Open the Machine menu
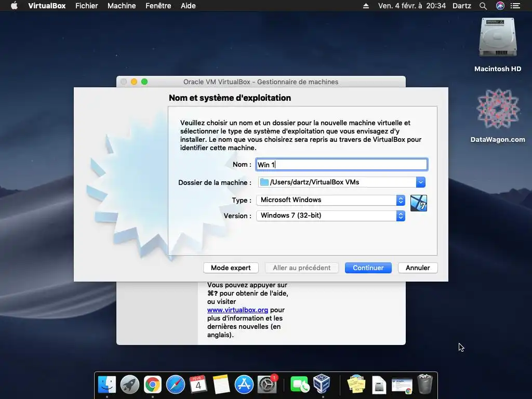This screenshot has height=399, width=532. coord(122,6)
